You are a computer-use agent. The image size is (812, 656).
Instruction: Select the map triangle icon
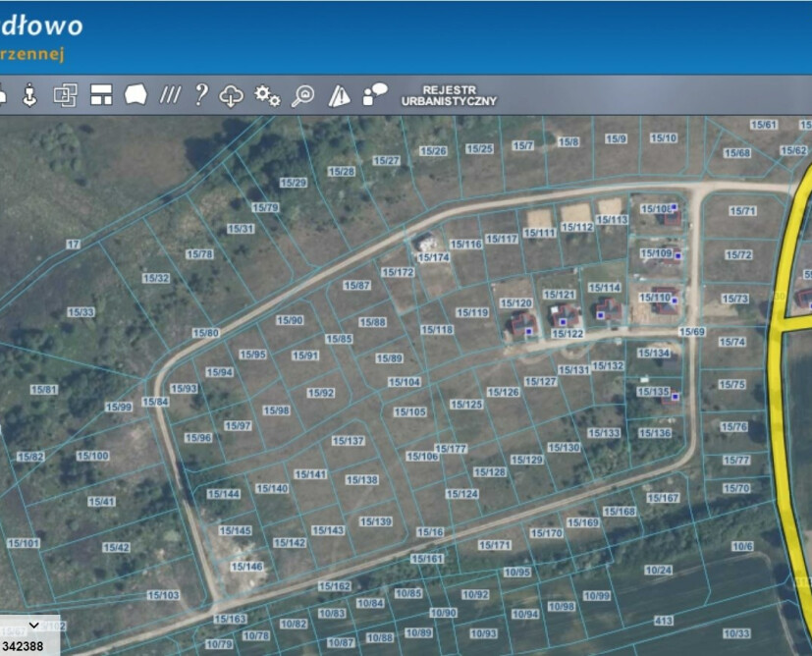(x=339, y=95)
